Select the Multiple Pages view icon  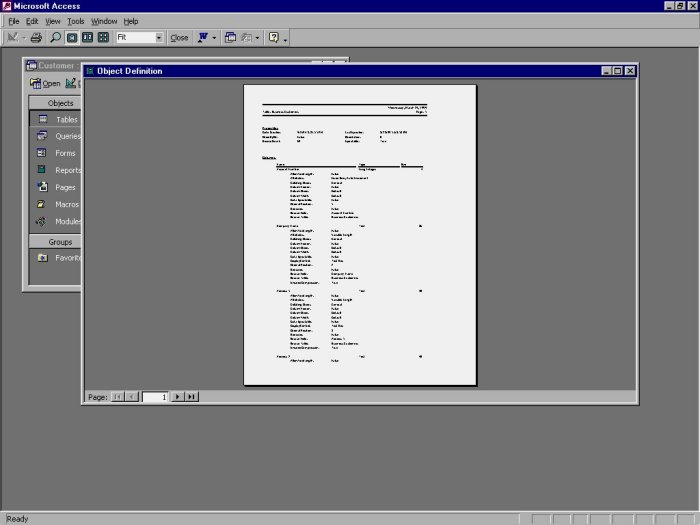click(x=103, y=38)
